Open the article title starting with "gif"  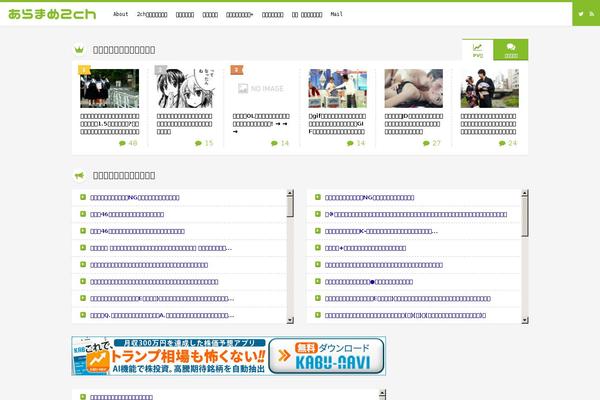[x=338, y=124]
